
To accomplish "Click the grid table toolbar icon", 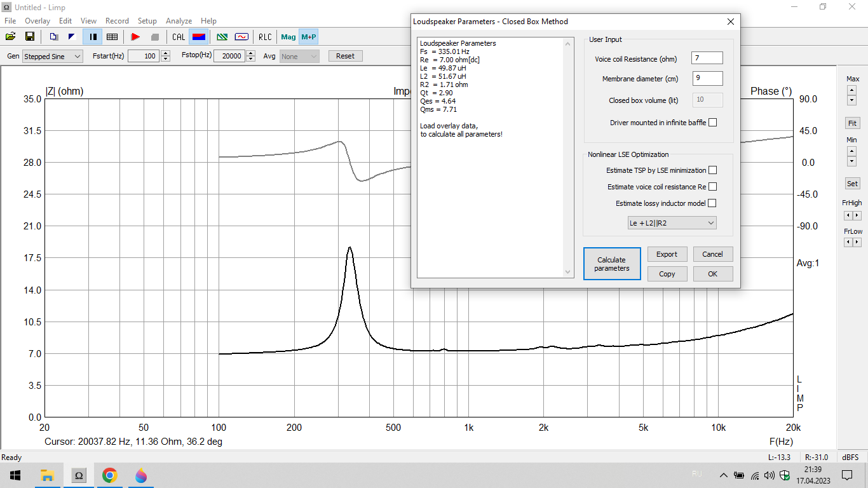I will [112, 37].
